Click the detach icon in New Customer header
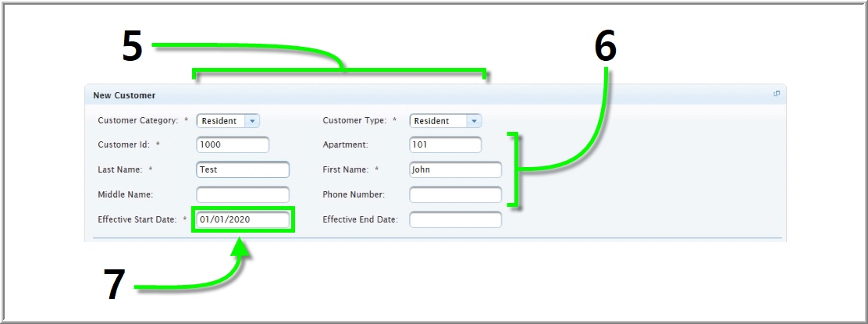 pos(776,94)
